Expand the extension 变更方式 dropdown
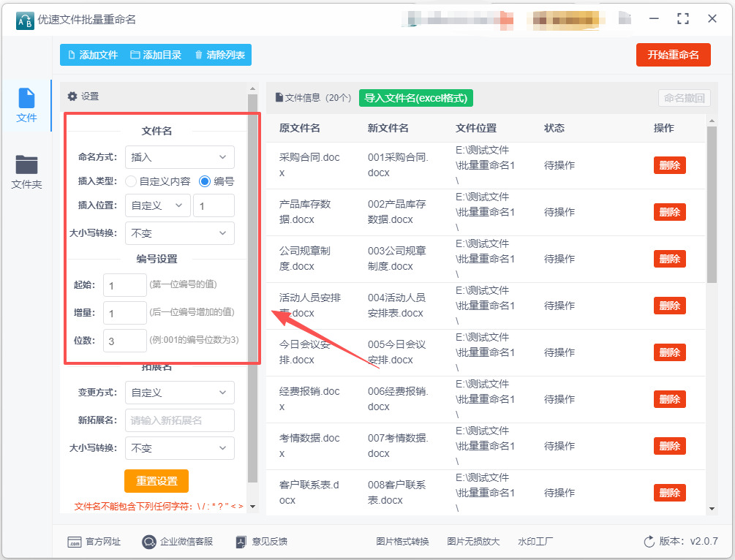The height and width of the screenshot is (560, 735). [x=180, y=393]
